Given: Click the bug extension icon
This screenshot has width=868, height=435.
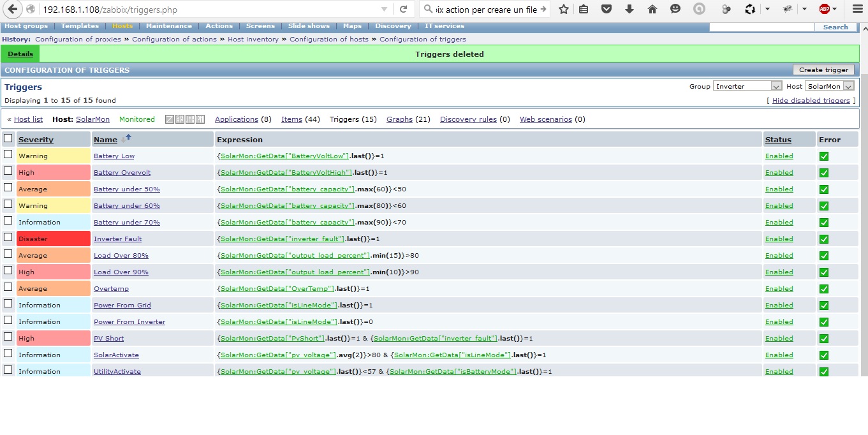Looking at the screenshot, I should [x=788, y=10].
